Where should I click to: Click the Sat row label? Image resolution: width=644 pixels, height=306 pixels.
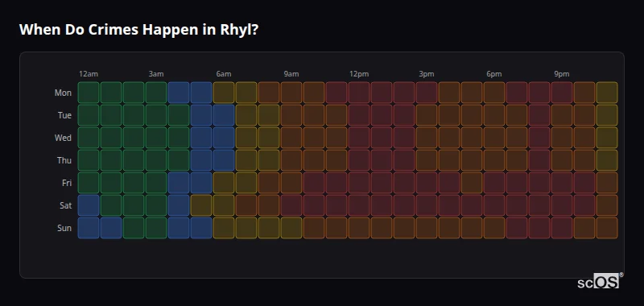tap(65, 206)
